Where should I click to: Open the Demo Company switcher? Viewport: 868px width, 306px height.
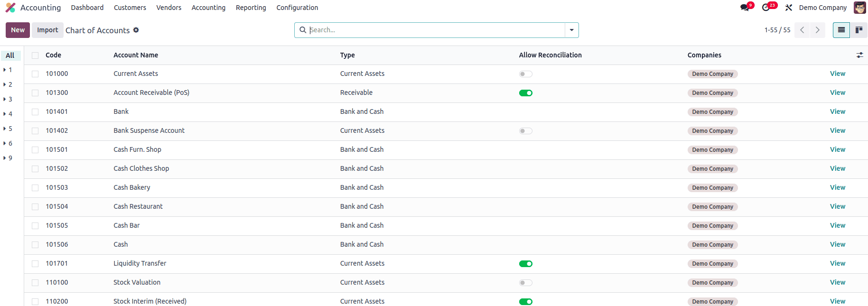[822, 8]
